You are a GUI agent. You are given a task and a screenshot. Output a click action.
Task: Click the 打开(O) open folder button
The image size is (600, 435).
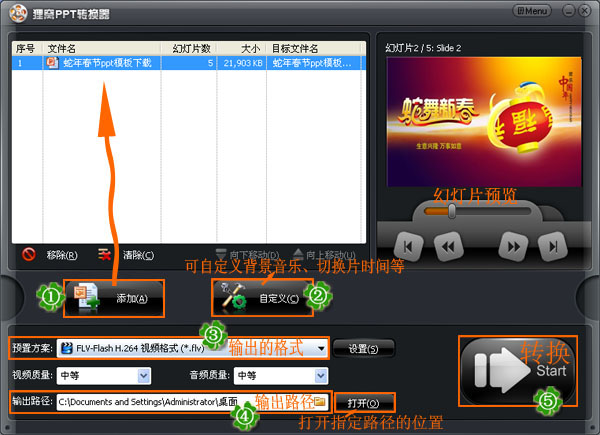coord(364,403)
